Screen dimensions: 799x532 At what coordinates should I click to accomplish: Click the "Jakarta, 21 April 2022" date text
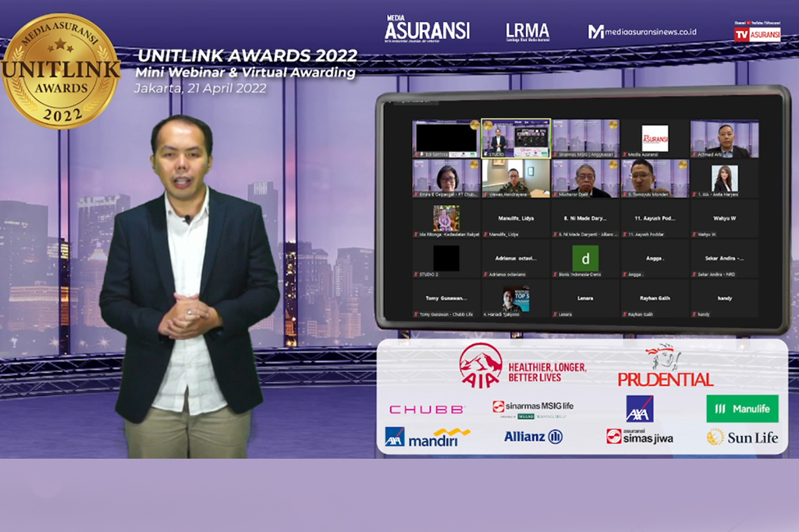201,89
